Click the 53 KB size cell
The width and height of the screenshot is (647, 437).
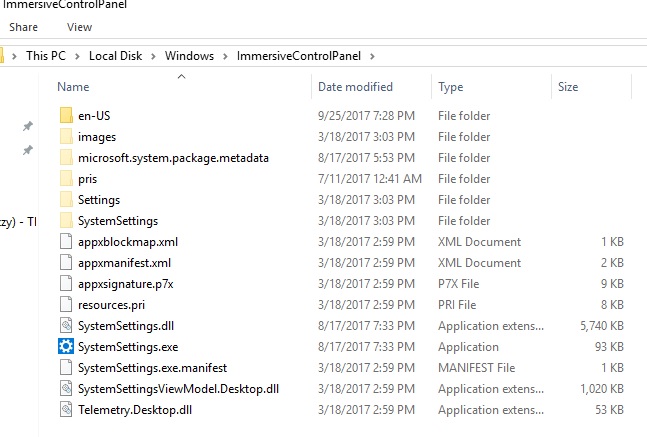[x=609, y=410]
